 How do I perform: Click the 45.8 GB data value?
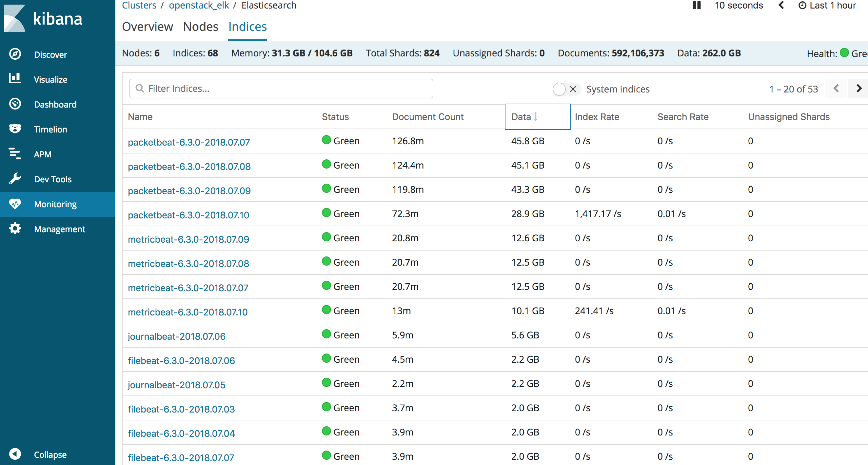[x=528, y=141]
